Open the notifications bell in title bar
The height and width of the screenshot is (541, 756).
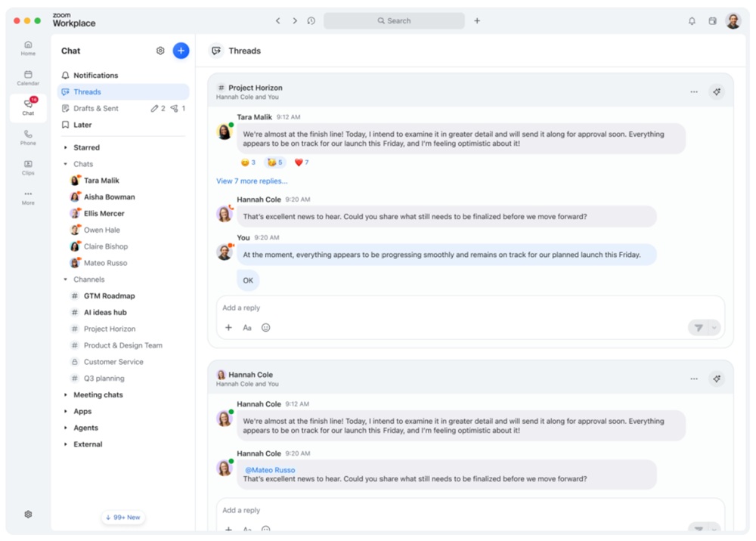pyautogui.click(x=692, y=20)
